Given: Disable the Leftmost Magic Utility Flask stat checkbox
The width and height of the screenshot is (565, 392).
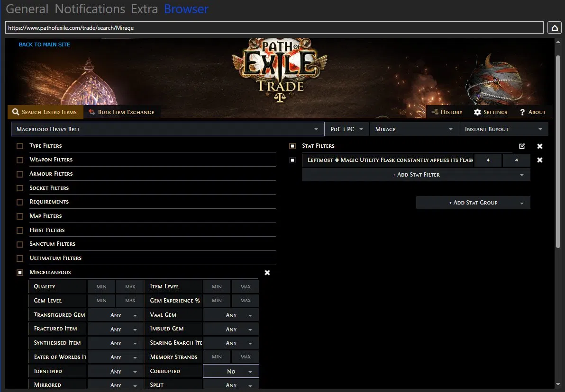Looking at the screenshot, I should [292, 160].
